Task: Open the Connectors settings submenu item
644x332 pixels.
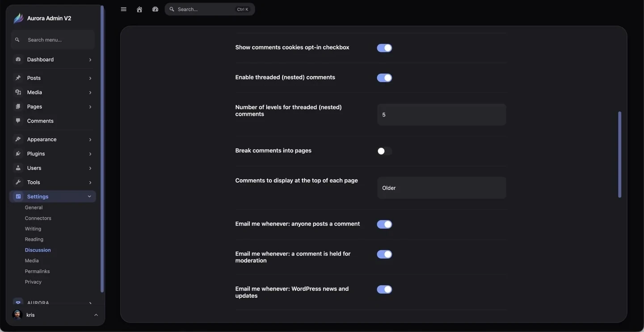Action: [x=38, y=218]
